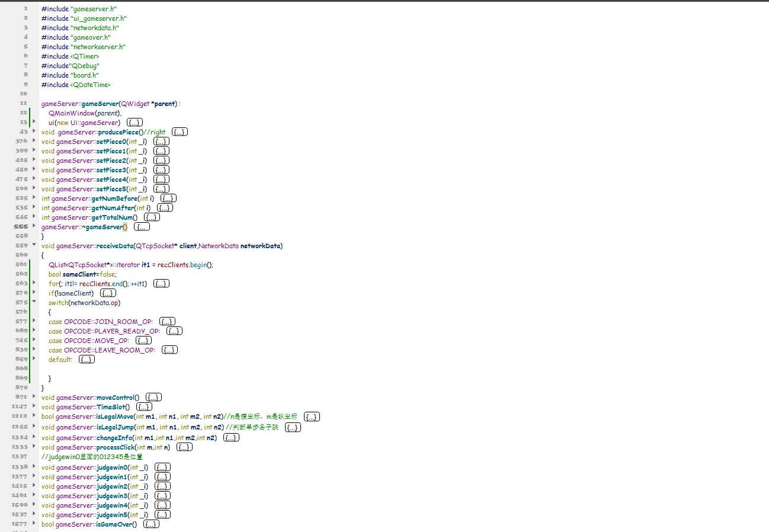Click the 'bool sameClient=false;' line
The width and height of the screenshot is (769, 532).
(83, 274)
